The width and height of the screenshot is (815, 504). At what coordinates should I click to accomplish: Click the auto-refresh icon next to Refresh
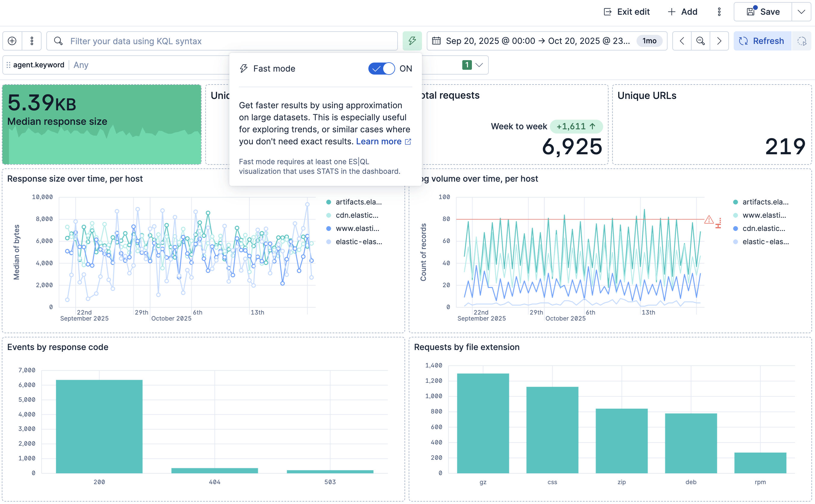tap(802, 41)
